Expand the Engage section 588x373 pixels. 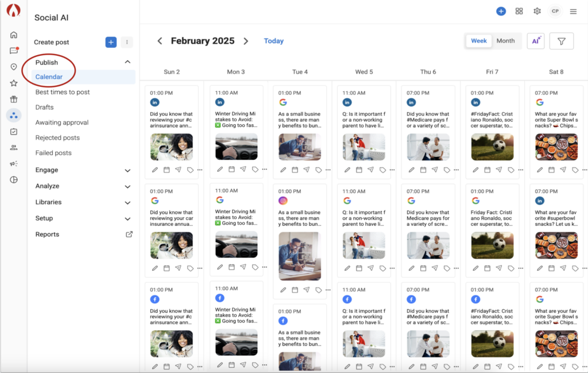(127, 170)
